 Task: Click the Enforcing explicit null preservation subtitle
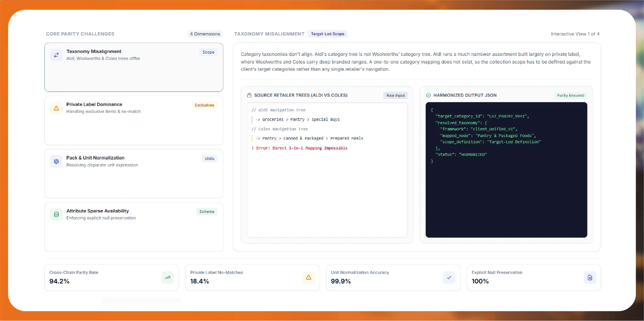click(x=101, y=218)
